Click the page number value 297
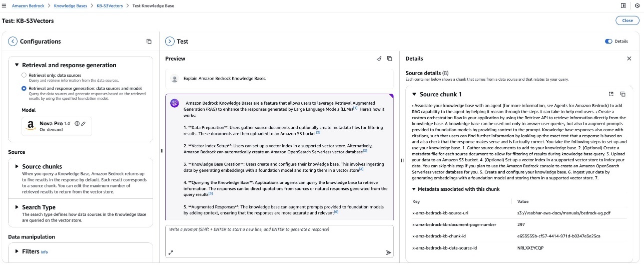Image resolution: width=644 pixels, height=267 pixels. [521, 225]
